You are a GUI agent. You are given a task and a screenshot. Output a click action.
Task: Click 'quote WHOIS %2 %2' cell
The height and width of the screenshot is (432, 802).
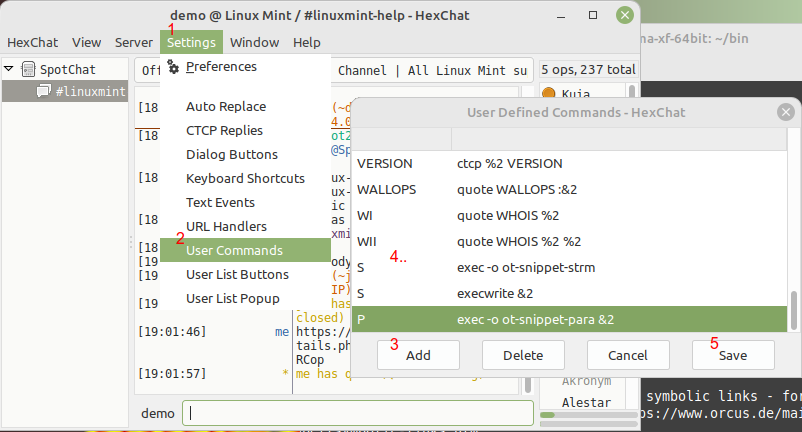coord(519,241)
